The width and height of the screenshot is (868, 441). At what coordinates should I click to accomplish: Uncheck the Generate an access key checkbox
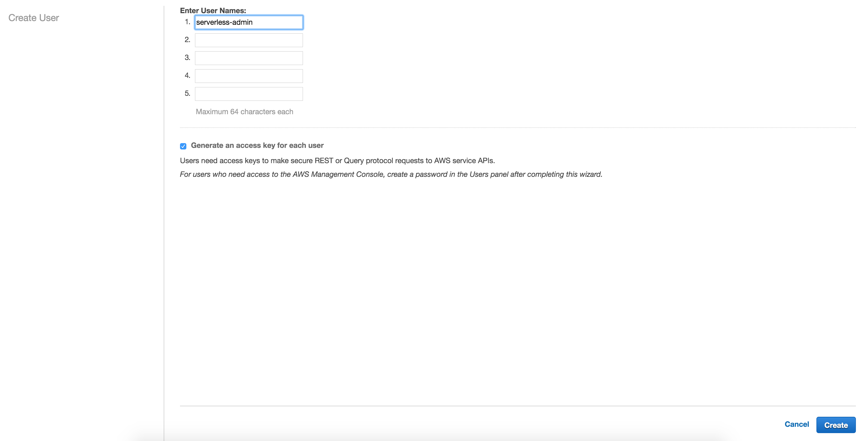pos(183,146)
